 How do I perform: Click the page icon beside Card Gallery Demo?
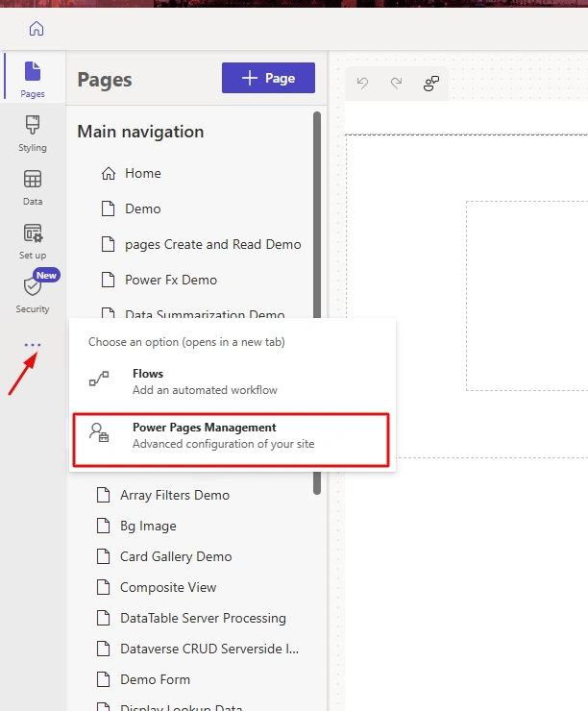(x=104, y=556)
